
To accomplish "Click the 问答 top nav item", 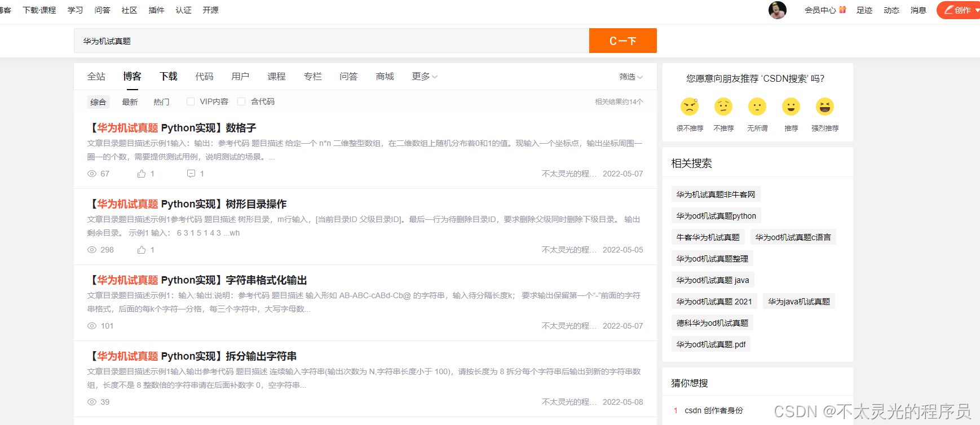I will (102, 10).
